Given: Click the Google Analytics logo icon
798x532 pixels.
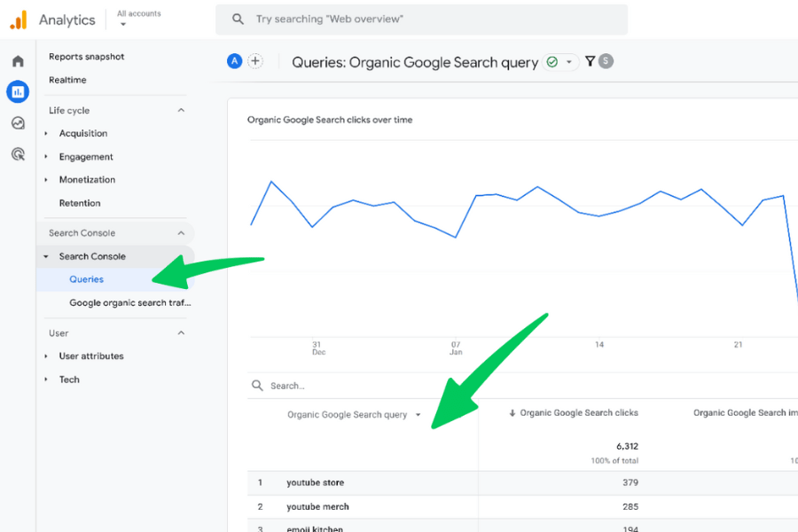Looking at the screenshot, I should click(x=19, y=20).
